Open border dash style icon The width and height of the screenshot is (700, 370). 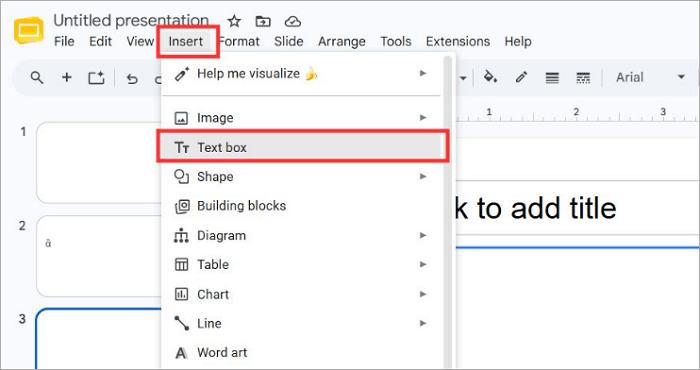pyautogui.click(x=583, y=78)
